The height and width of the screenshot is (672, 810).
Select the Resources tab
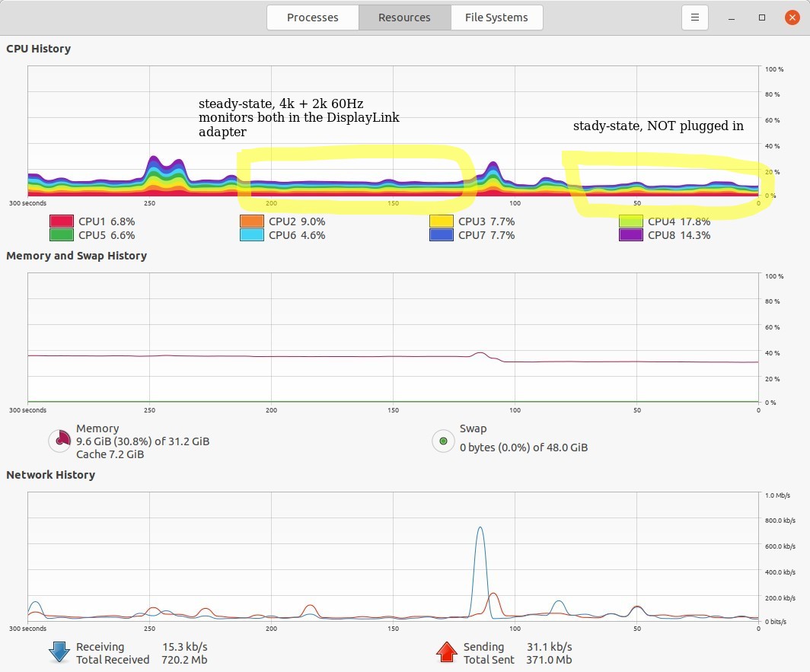(x=404, y=18)
